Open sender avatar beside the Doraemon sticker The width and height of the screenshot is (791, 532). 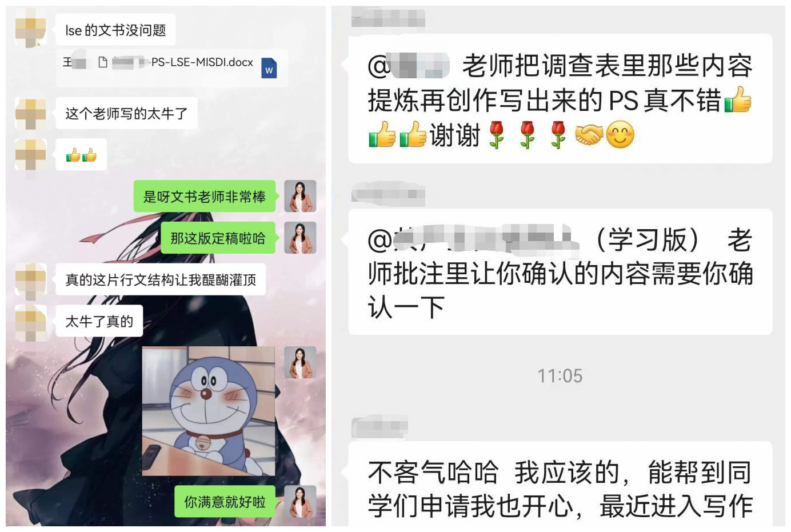click(x=300, y=362)
